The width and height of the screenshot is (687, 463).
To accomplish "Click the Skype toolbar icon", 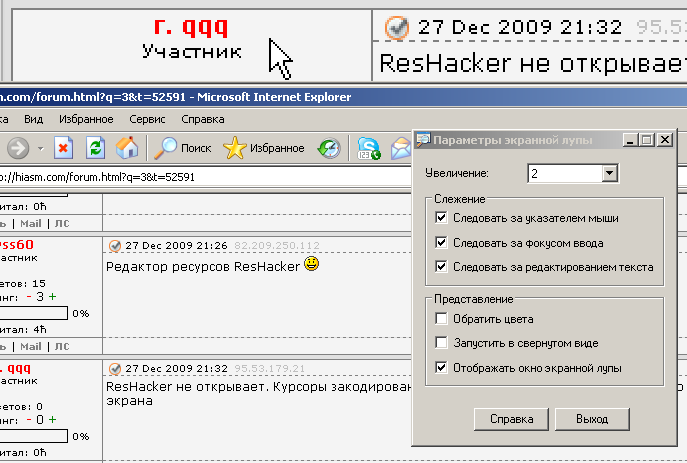I will [369, 149].
